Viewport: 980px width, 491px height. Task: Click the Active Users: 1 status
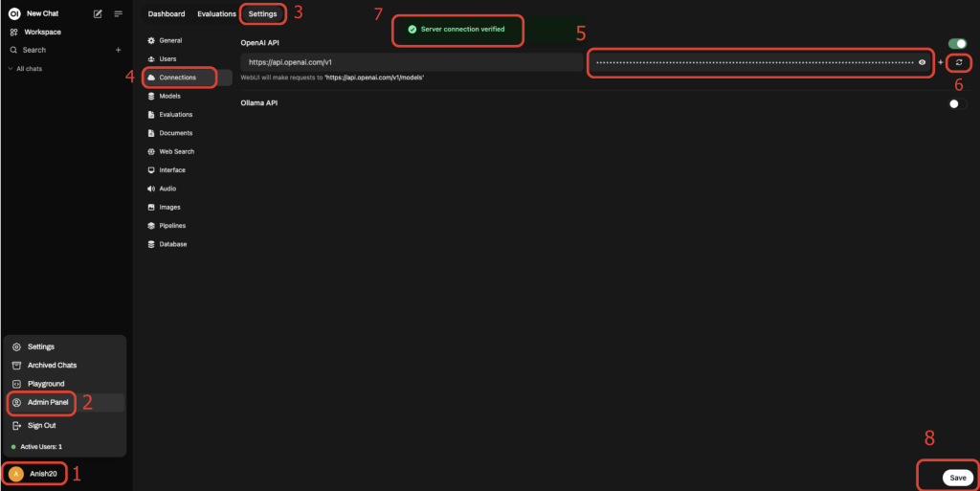pyautogui.click(x=41, y=447)
